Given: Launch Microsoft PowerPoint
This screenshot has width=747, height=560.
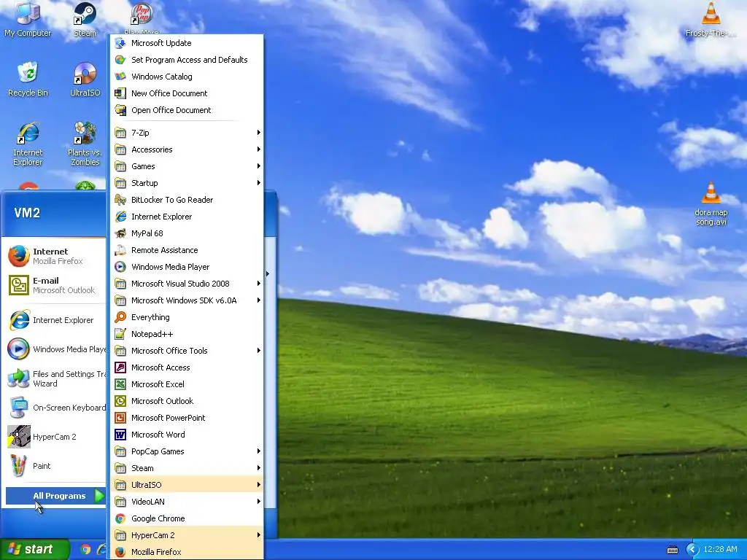Looking at the screenshot, I should (187, 418).
